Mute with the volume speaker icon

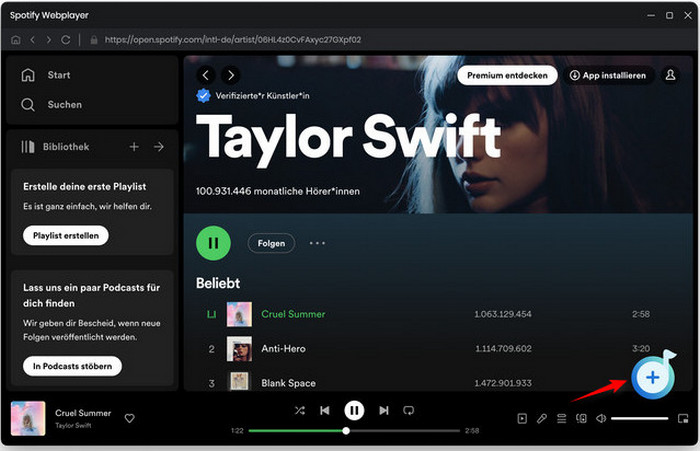[601, 418]
